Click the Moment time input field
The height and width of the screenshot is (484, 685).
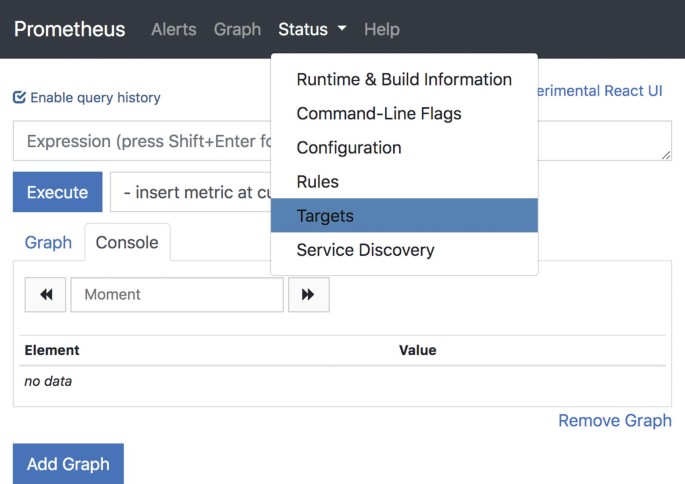[x=177, y=295]
